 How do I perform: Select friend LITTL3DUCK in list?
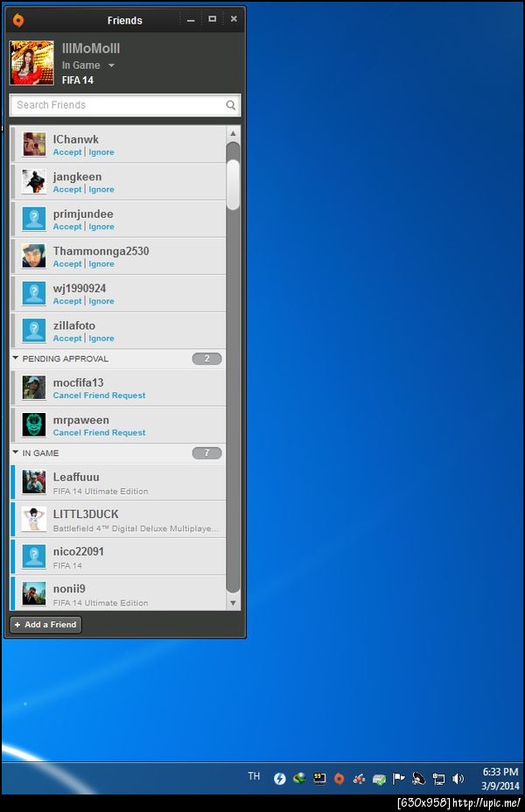[x=119, y=520]
